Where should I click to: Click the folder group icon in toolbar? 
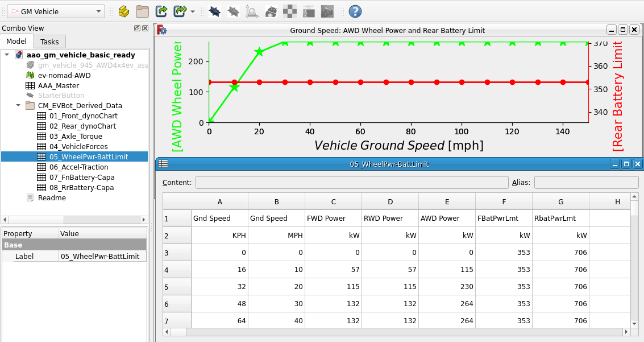(x=142, y=11)
